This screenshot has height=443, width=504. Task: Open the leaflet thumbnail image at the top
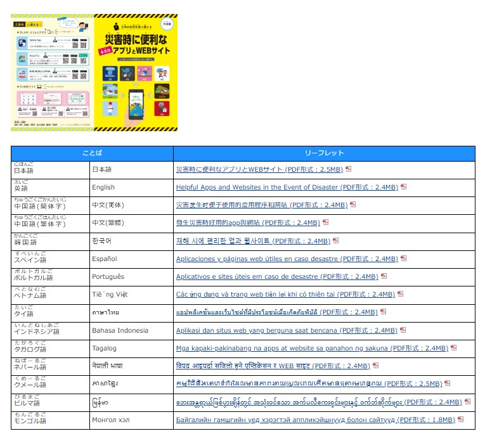pos(94,72)
